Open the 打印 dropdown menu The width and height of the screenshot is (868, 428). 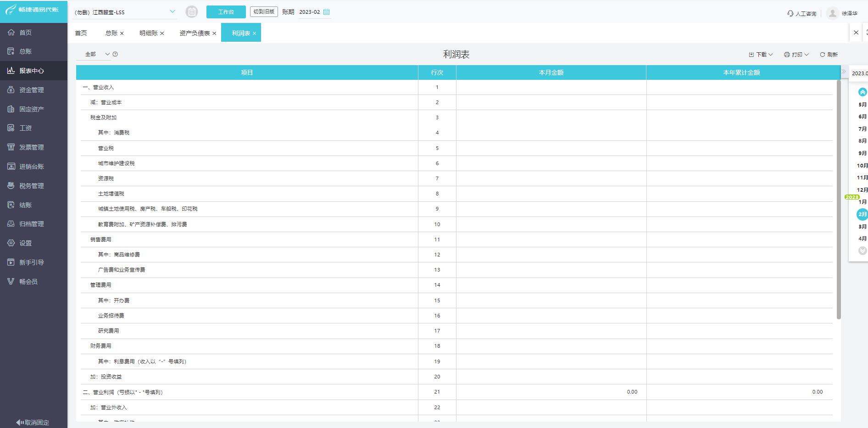point(796,55)
